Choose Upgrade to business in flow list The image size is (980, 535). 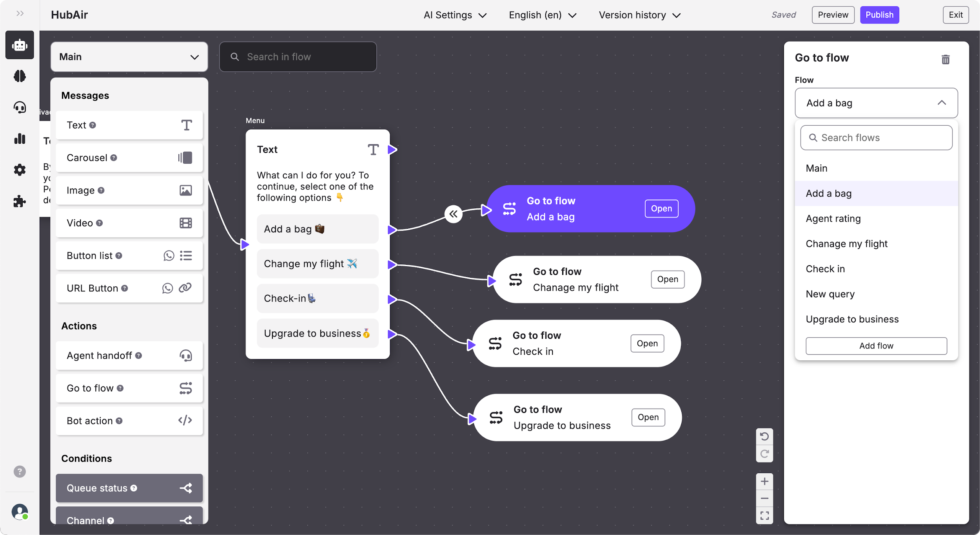[x=852, y=319]
